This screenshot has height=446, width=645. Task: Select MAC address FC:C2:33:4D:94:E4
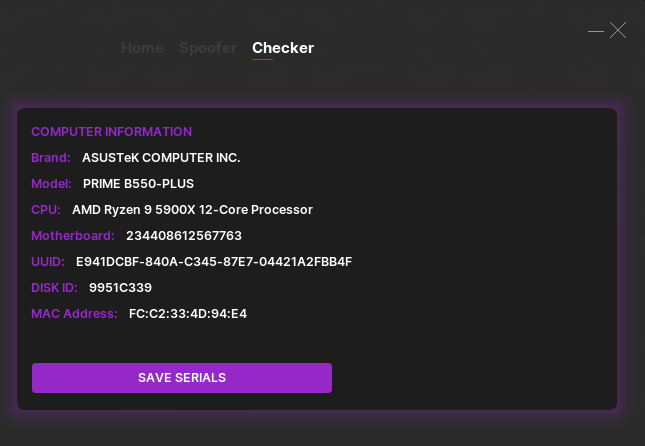[x=188, y=314]
